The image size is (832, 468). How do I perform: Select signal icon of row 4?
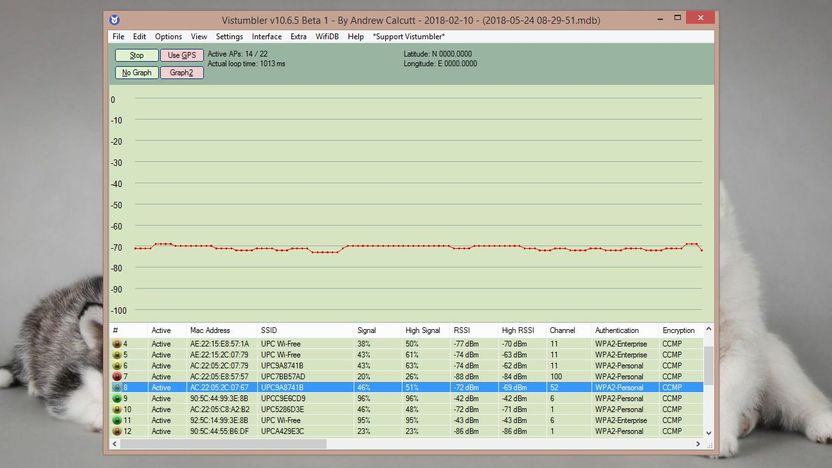pos(117,344)
